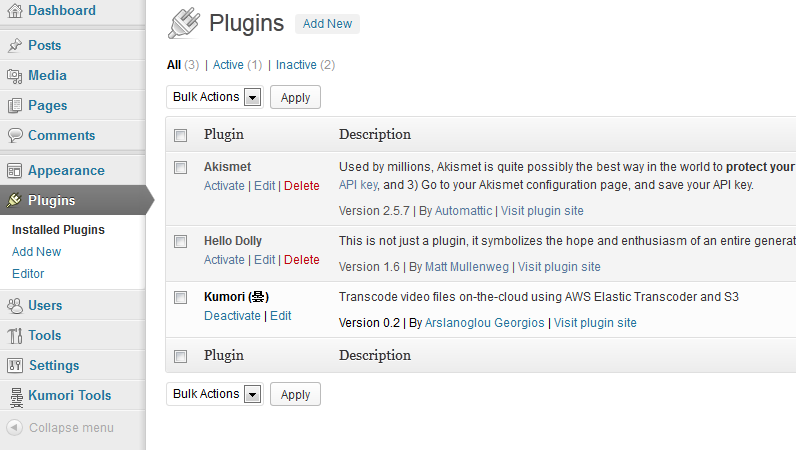Tick the select-all checkbox in table footer
Image resolution: width=796 pixels, height=450 pixels.
coord(181,356)
